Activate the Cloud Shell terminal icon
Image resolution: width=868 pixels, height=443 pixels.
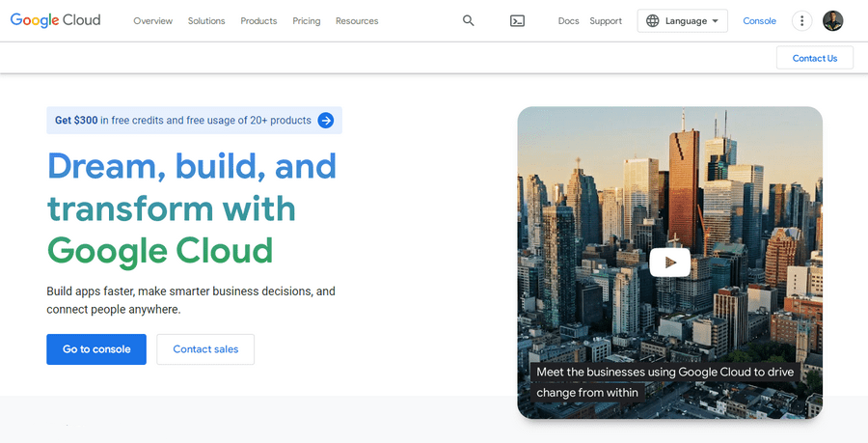click(x=517, y=21)
